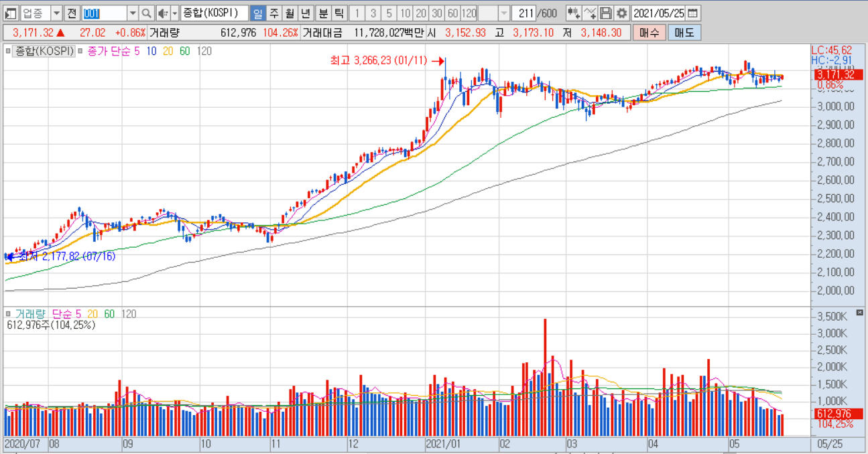Click the 최고 3,266,23 (01/11) annotation
The width and height of the screenshot is (868, 454).
378,61
